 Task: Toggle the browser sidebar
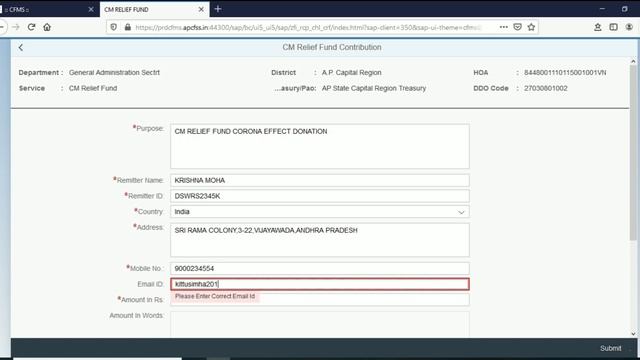coord(613,27)
